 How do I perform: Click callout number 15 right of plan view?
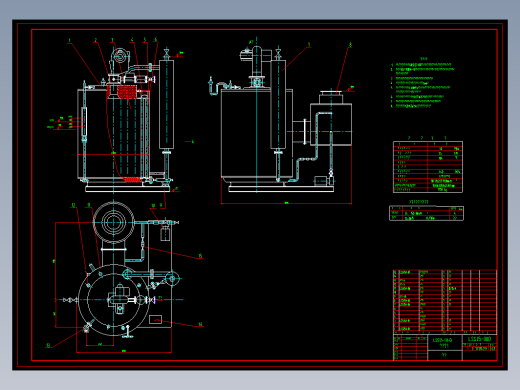click(200, 256)
